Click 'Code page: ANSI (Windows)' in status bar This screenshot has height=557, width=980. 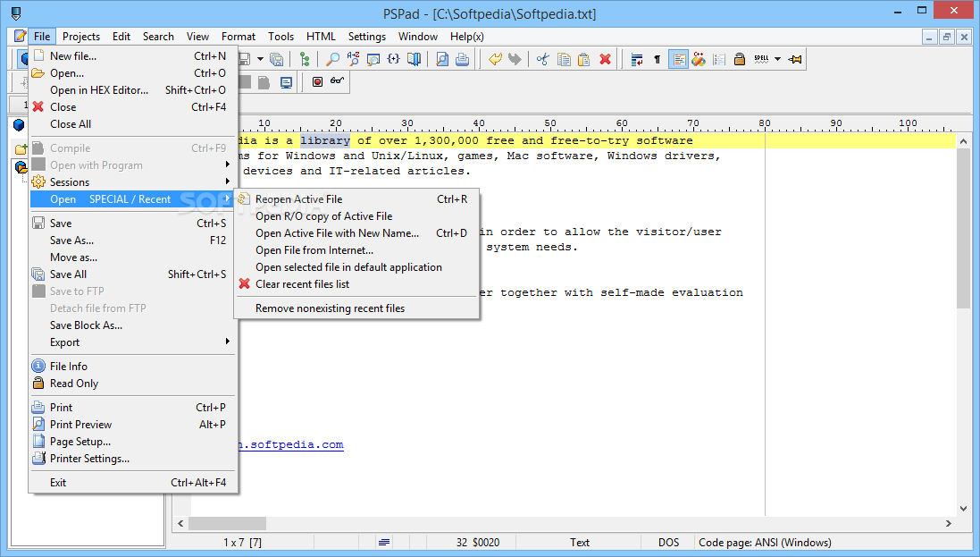point(765,543)
